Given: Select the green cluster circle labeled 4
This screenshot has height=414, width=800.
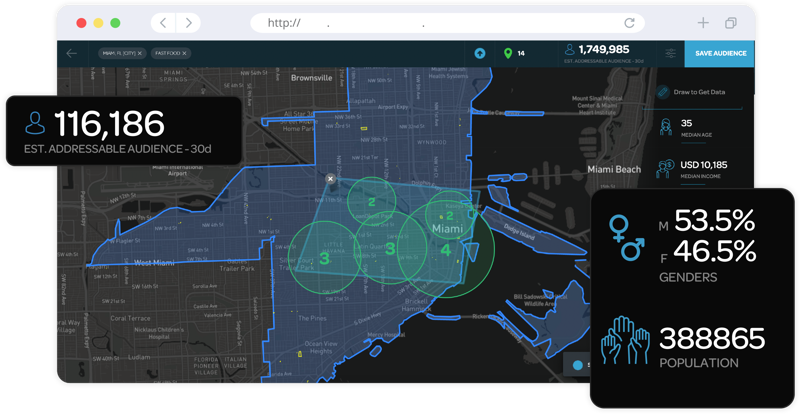Looking at the screenshot, I should pos(446,250).
